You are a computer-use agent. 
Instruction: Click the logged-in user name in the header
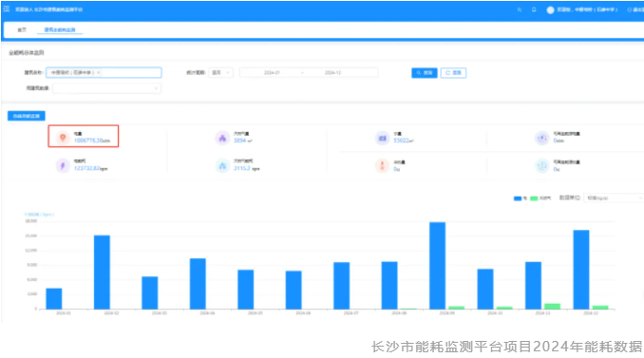587,9
